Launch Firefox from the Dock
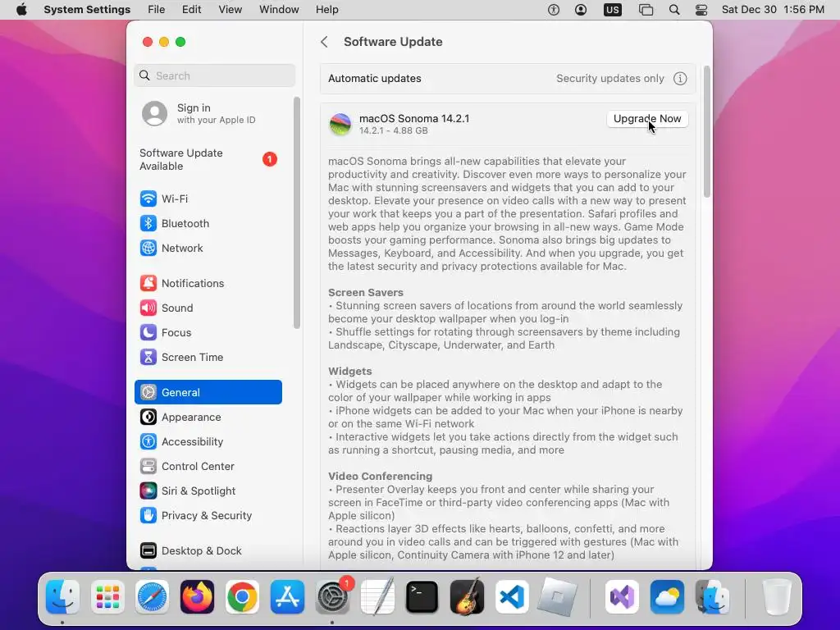Viewport: 840px width, 630px height. [197, 597]
